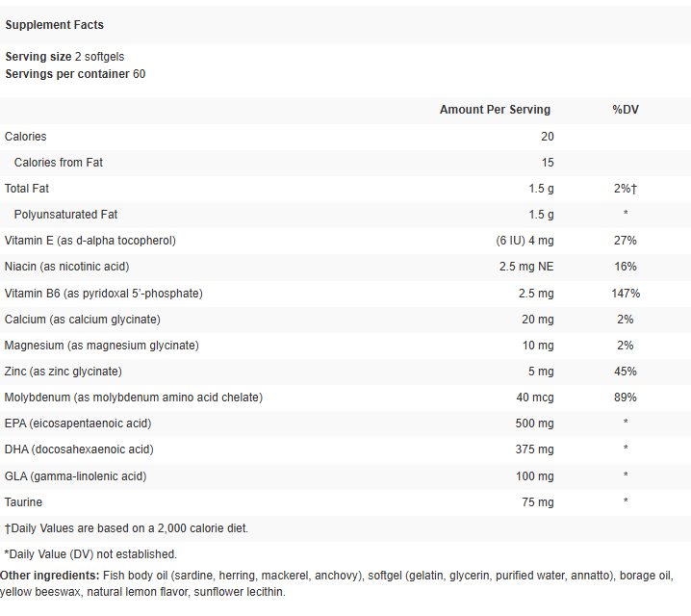Select the Calories row label
Screen dimensions: 691x616
26,137
